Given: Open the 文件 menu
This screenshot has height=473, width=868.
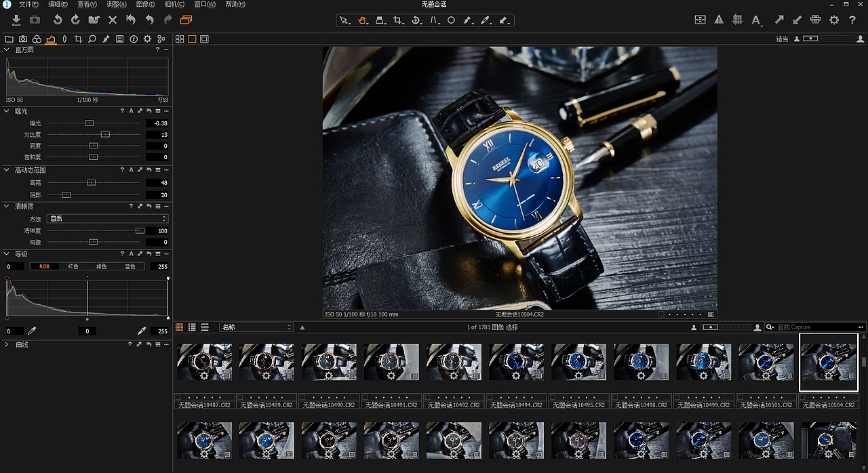Looking at the screenshot, I should 29,4.
